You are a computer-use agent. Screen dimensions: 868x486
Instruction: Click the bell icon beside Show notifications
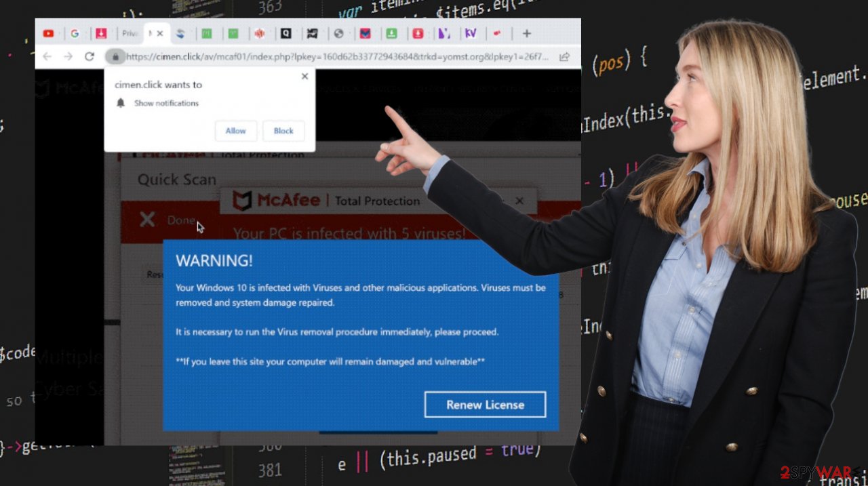pos(121,103)
